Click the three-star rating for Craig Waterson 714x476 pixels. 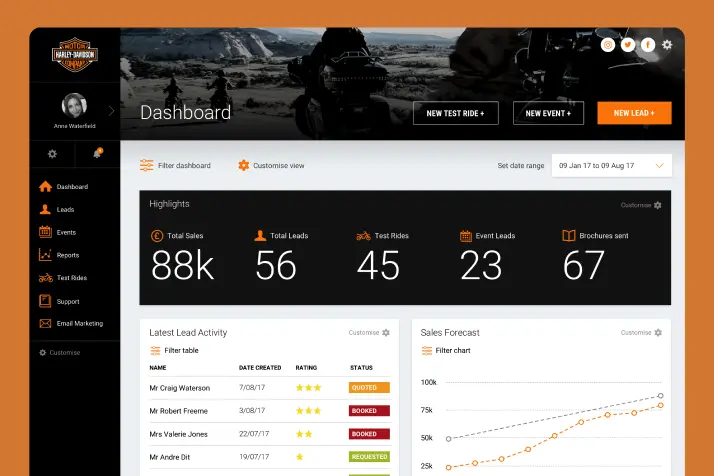308,388
